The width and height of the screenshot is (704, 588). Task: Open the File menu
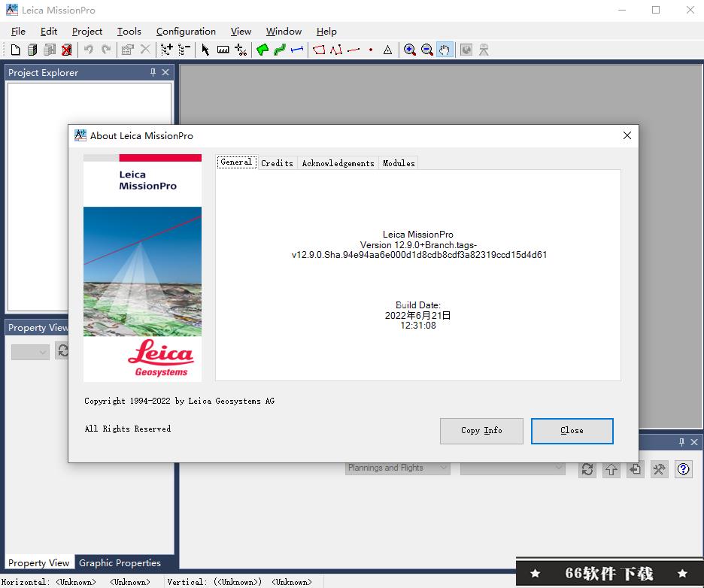(x=18, y=32)
